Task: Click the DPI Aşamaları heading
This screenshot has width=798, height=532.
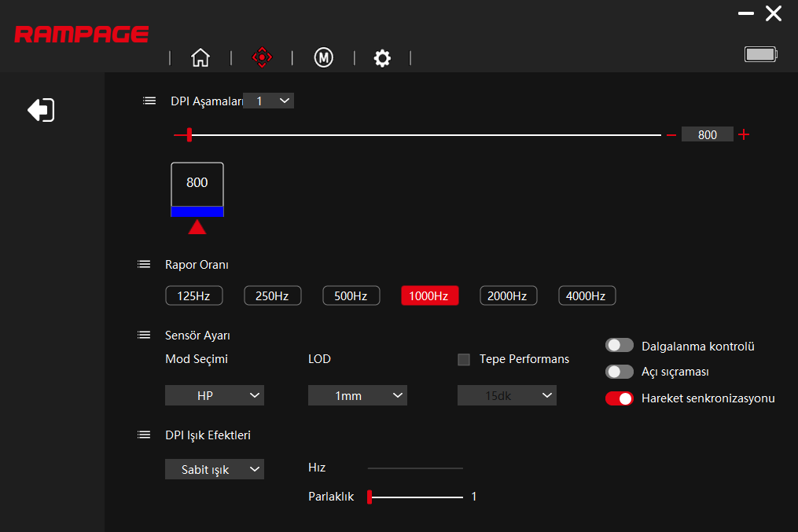Action: [x=207, y=101]
